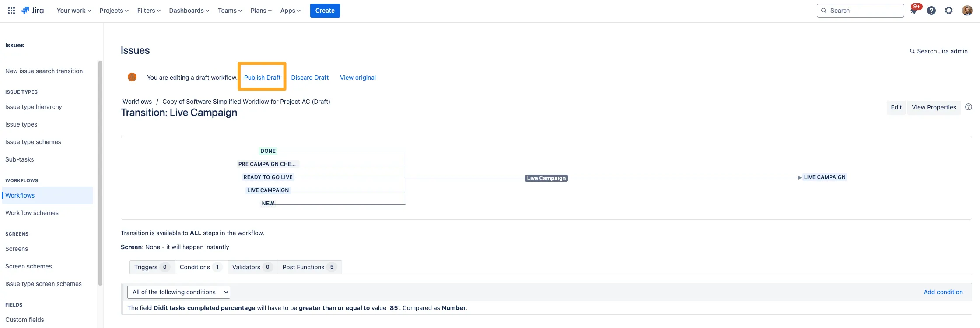Click the orange draft warning icon
This screenshot has height=328, width=980.
point(132,77)
